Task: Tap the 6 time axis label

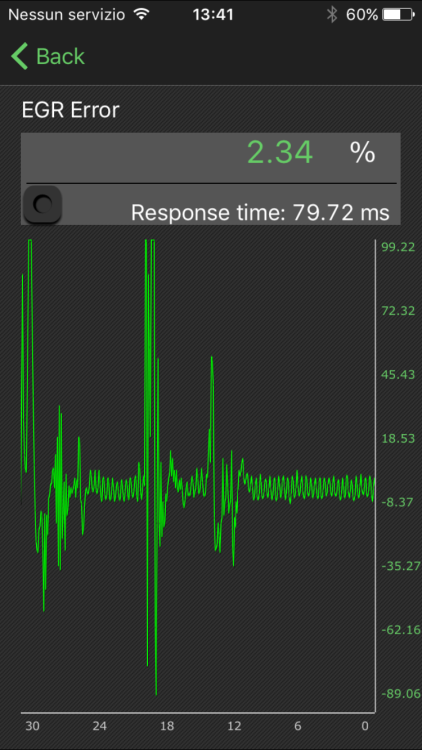Action: [x=298, y=726]
